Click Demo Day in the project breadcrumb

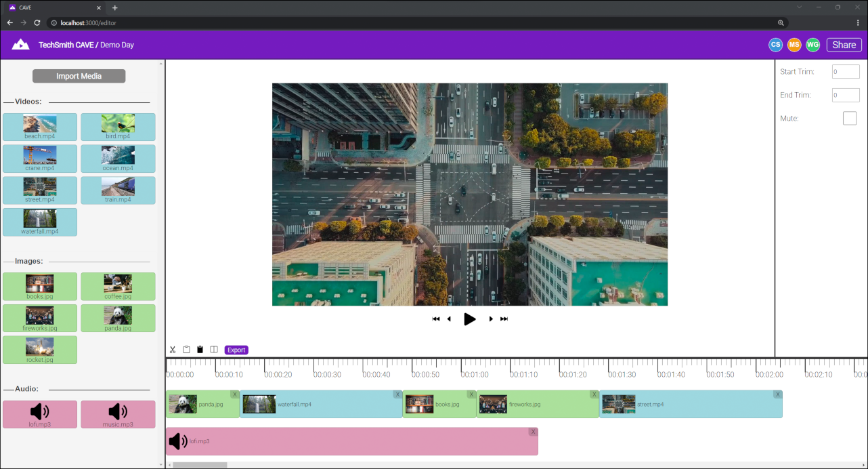coord(118,45)
